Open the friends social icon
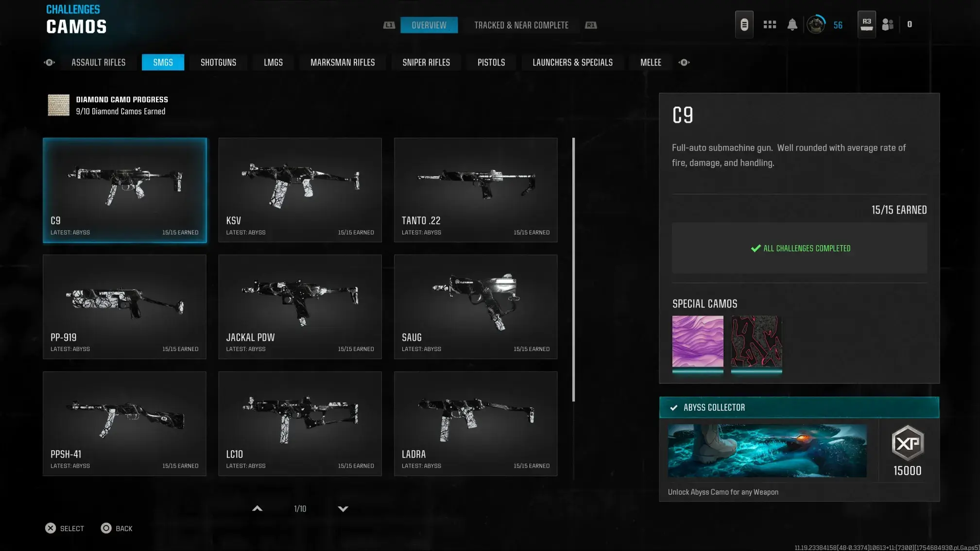The image size is (980, 551). 888,24
